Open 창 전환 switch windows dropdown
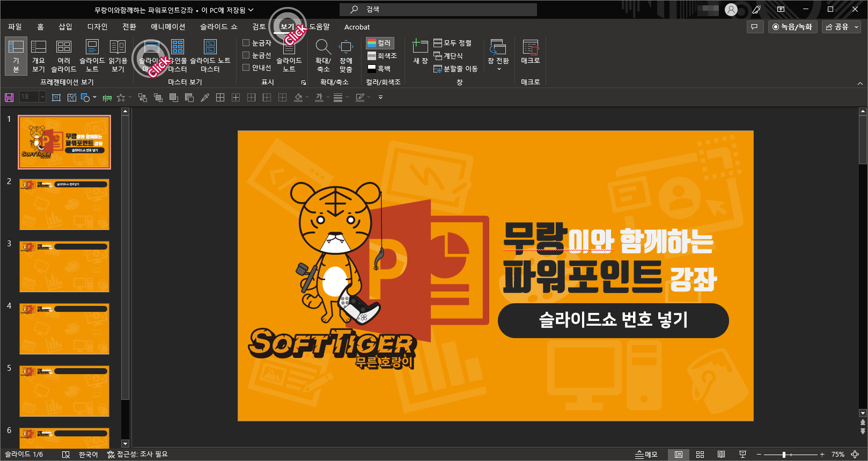The width and height of the screenshot is (868, 461). (x=498, y=55)
